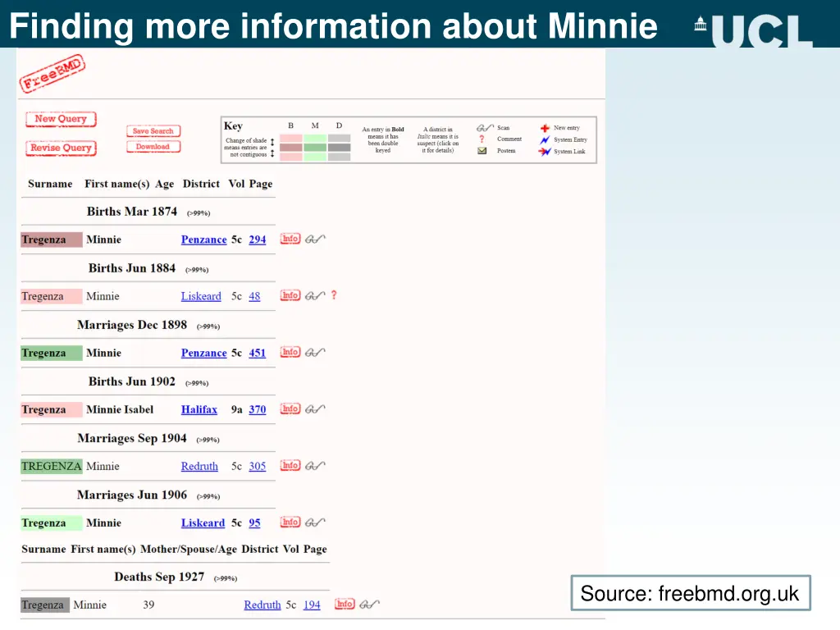
Task: Click the darker green marriages swatch in Key
Action: (x=315, y=148)
